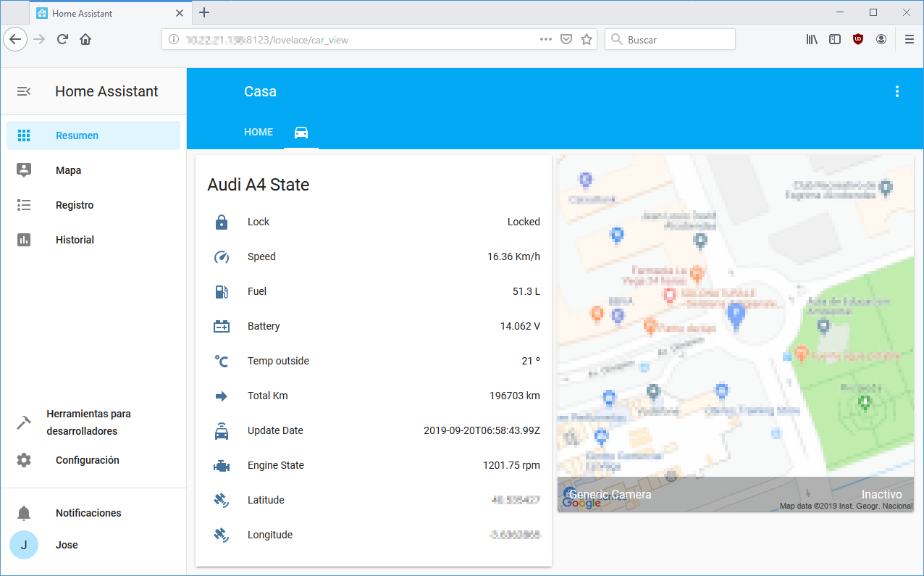Viewport: 924px width, 576px height.
Task: Open the three-dot overflow menu in header
Action: (x=897, y=91)
